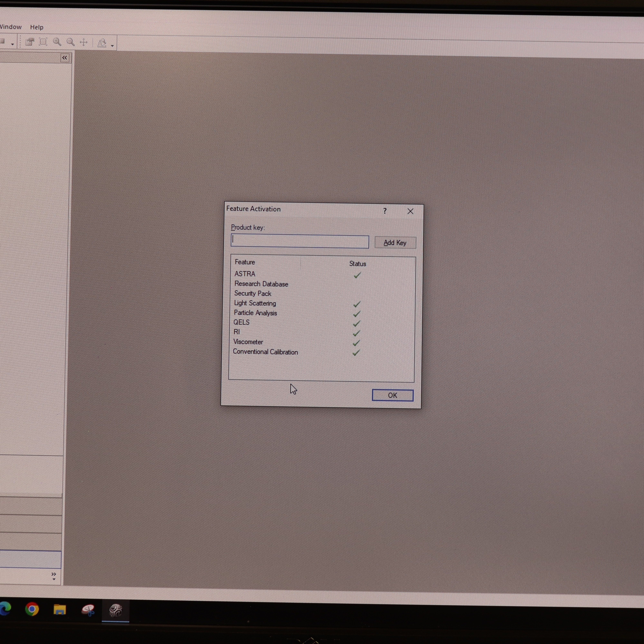Click the peaks chromatogram toolbar icon
This screenshot has width=644, height=644.
(x=102, y=43)
